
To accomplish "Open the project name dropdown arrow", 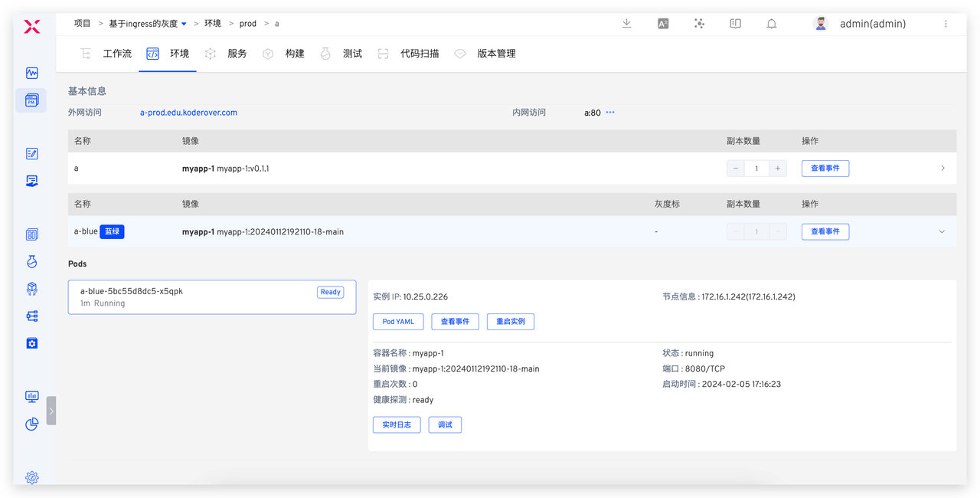I will (x=184, y=25).
